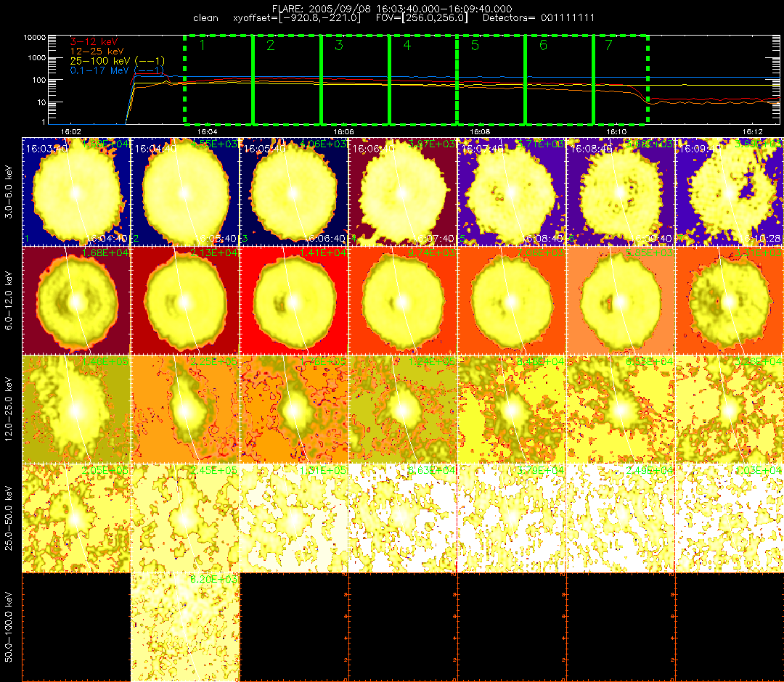Open the 3.0-6.0 keV image starting 16:07:40
Image resolution: width=784 pixels, height=682 pixels.
point(512,192)
